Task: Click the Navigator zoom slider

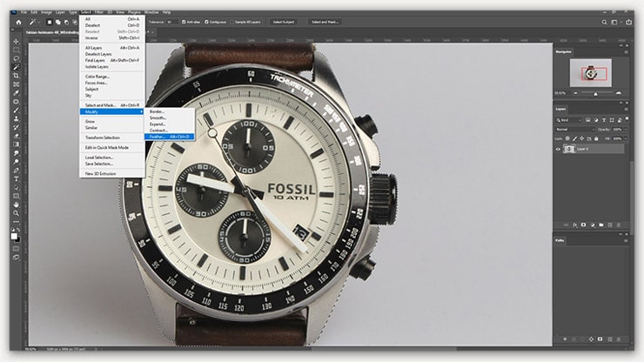Action: 595,92
